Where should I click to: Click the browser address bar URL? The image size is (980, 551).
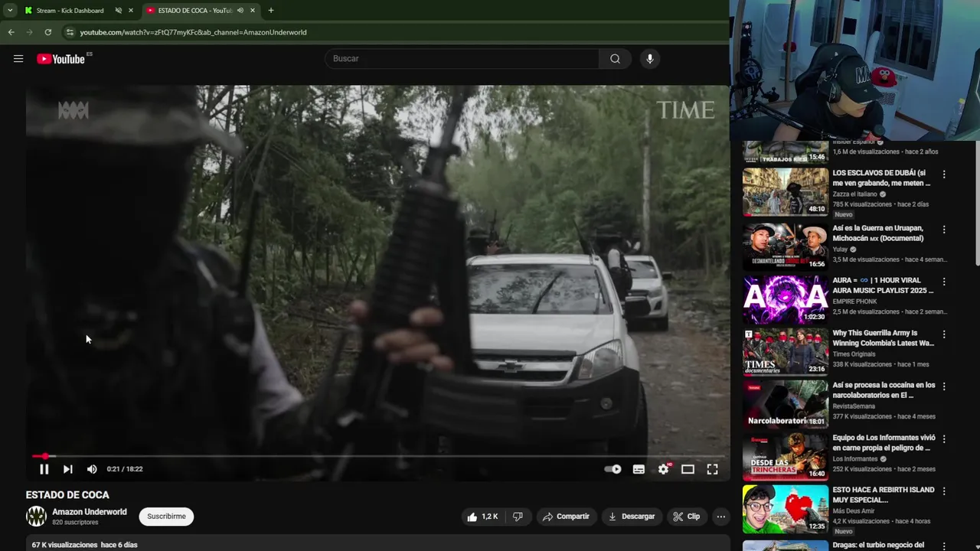pos(193,32)
